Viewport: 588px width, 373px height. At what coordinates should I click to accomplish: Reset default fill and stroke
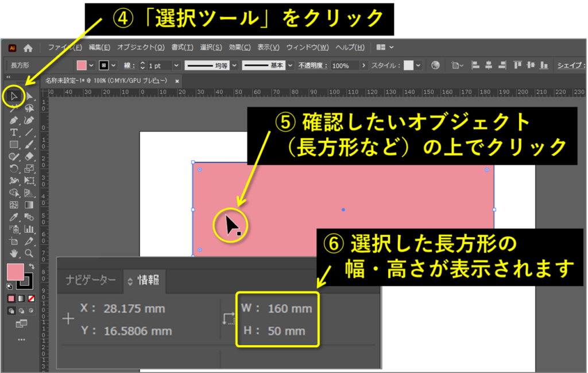coord(9,287)
